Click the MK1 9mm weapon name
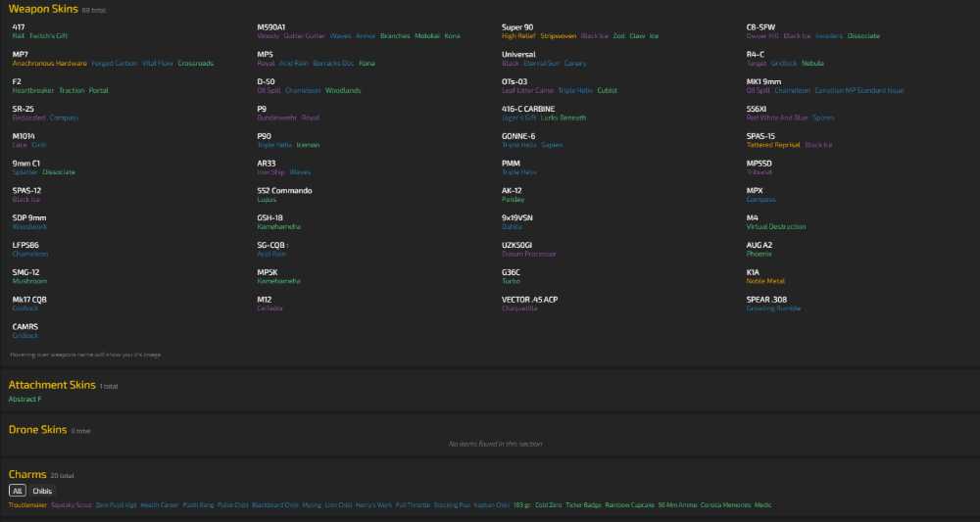This screenshot has height=522, width=980. click(x=763, y=82)
